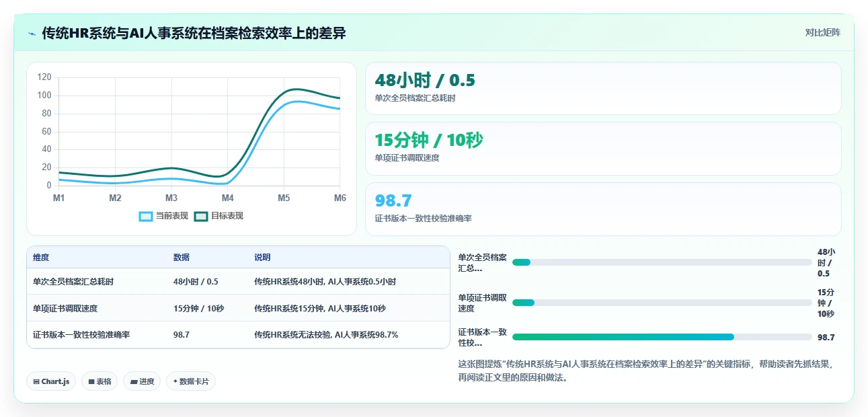Select table cell 单项证书调取速度
The height and width of the screenshot is (417, 868).
[x=65, y=308]
